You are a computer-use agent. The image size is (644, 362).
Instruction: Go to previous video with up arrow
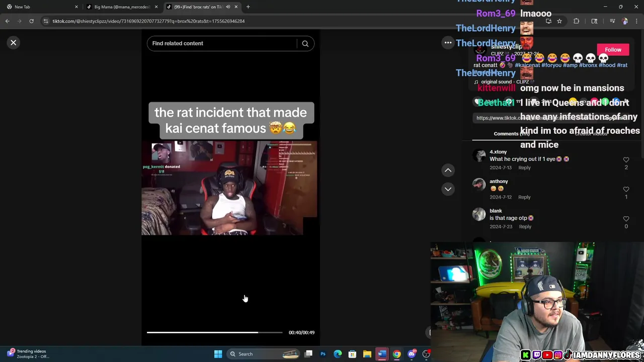[x=448, y=170]
